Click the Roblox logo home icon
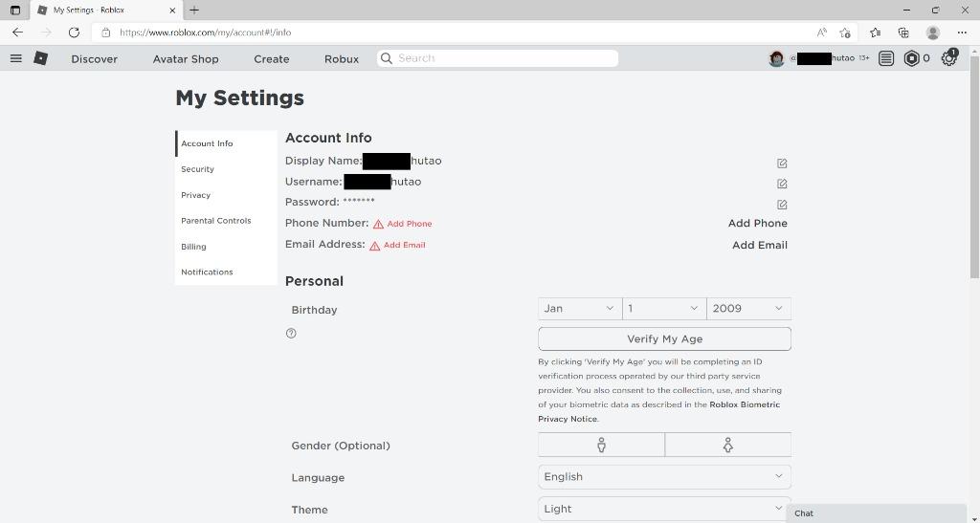This screenshot has height=523, width=980. coord(40,58)
